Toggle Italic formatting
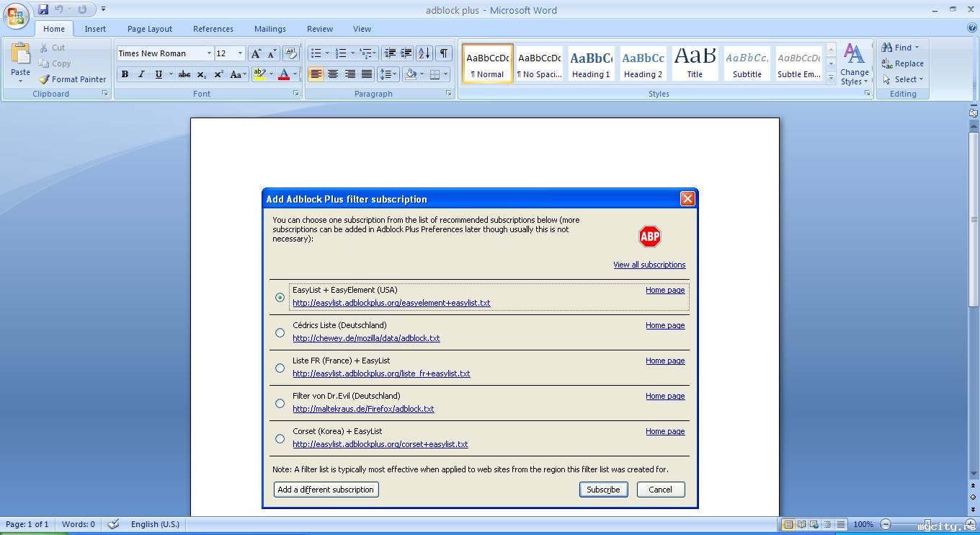Image resolution: width=980 pixels, height=535 pixels. click(141, 74)
